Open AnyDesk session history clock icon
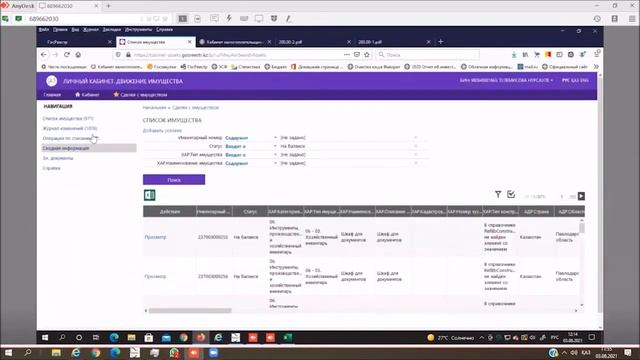 tap(597, 19)
